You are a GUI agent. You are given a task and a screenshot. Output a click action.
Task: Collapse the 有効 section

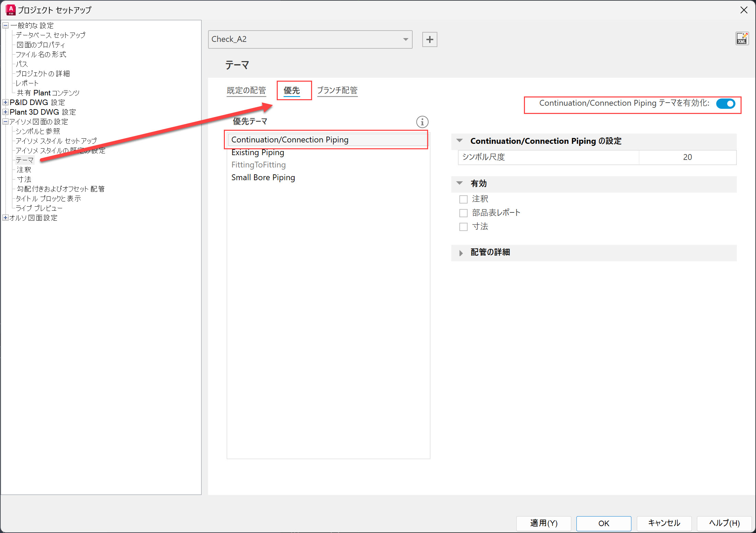[x=459, y=183]
